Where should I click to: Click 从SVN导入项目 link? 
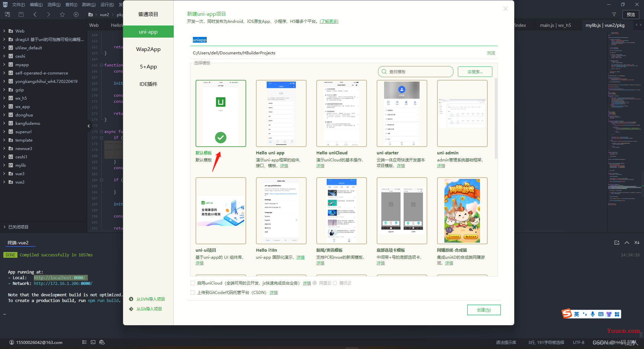(x=151, y=299)
